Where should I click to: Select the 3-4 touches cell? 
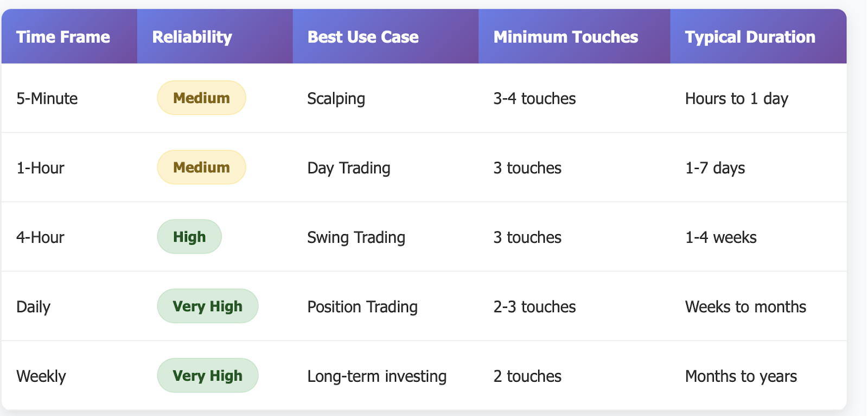pos(534,98)
